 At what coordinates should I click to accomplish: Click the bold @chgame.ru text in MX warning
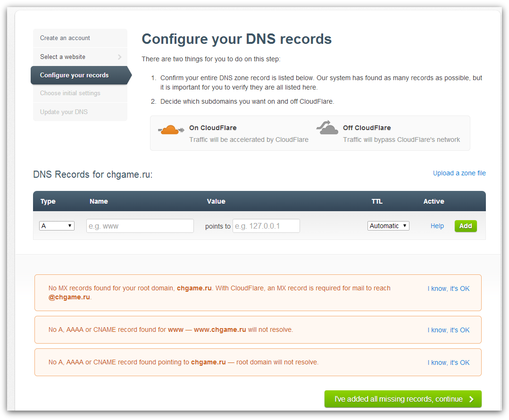[x=69, y=297]
